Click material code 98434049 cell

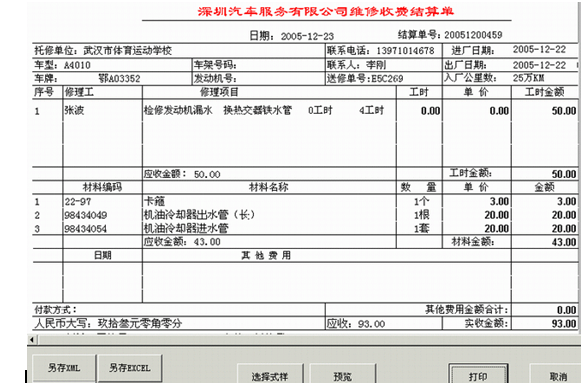[86, 215]
